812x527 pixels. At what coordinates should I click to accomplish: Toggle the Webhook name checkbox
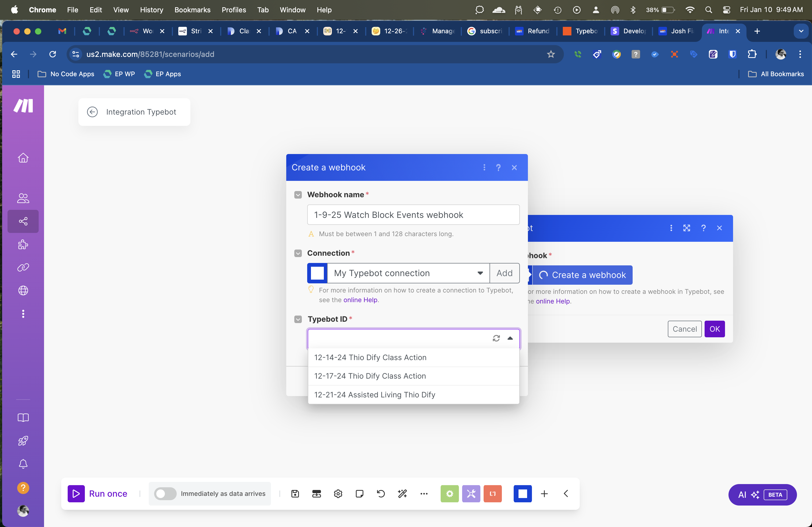coord(298,195)
